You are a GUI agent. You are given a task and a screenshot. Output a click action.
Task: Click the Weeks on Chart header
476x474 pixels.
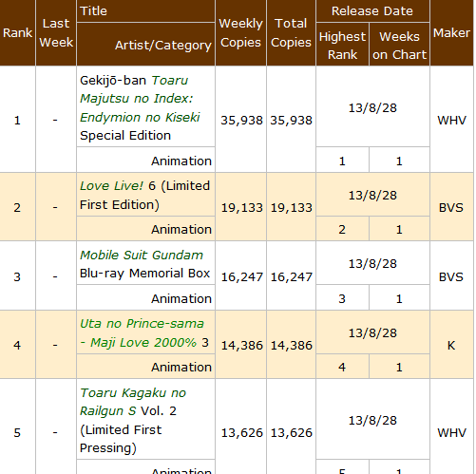pos(399,45)
